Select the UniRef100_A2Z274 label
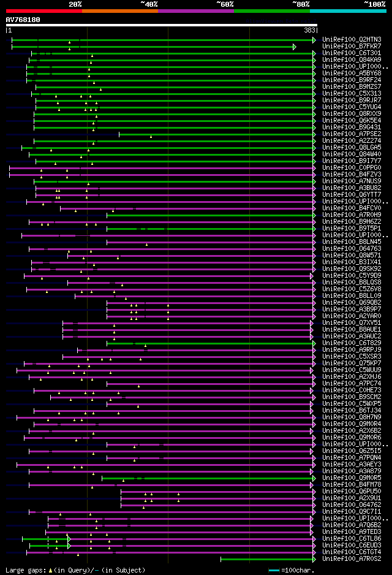392x575 pixels. [x=352, y=141]
